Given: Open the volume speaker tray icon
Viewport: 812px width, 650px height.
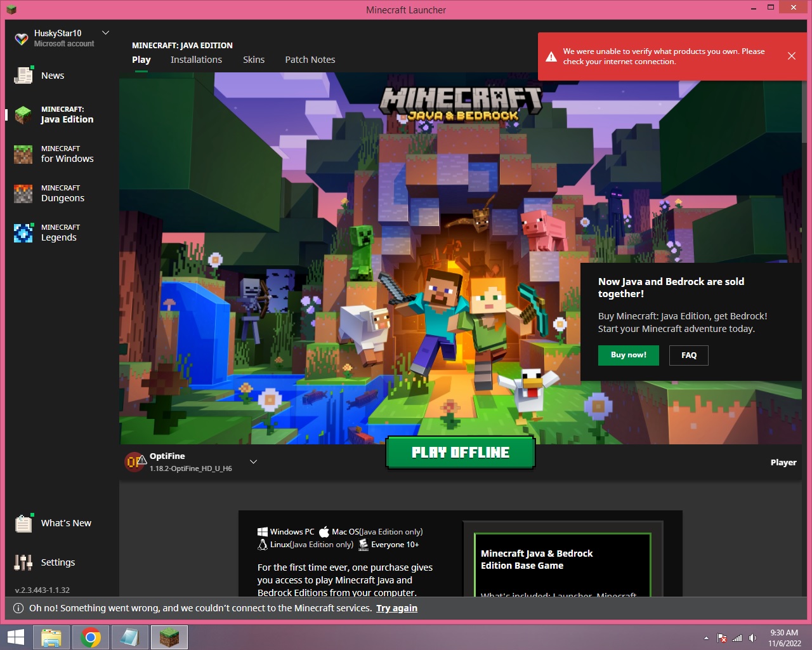Looking at the screenshot, I should pyautogui.click(x=752, y=638).
